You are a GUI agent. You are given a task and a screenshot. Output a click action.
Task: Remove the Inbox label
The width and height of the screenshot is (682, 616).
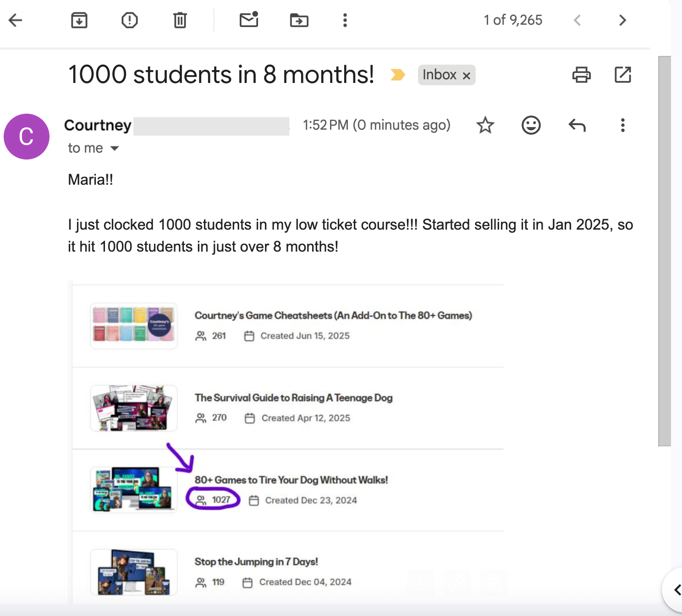[467, 76]
